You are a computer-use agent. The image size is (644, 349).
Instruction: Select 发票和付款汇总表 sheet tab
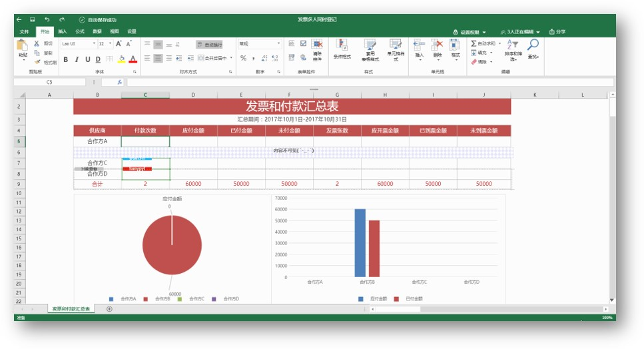point(71,309)
